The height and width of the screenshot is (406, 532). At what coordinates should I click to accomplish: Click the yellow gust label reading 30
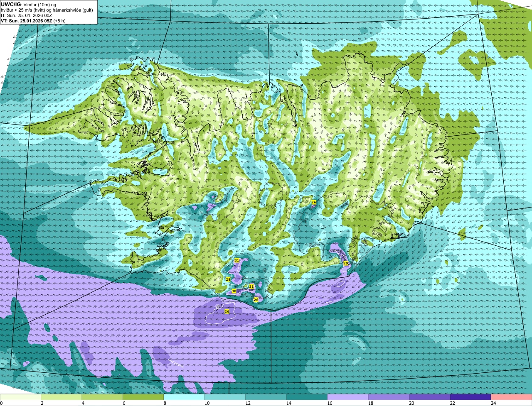(234, 291)
